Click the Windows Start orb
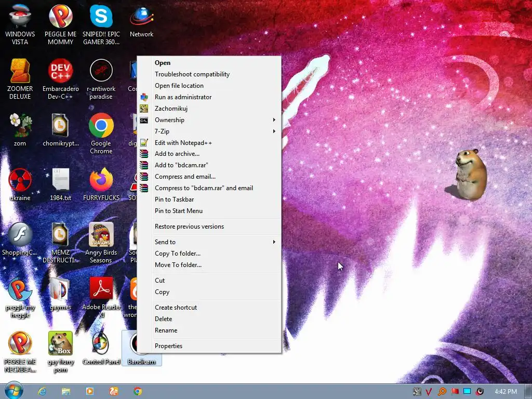This screenshot has height=399, width=532. tap(14, 391)
